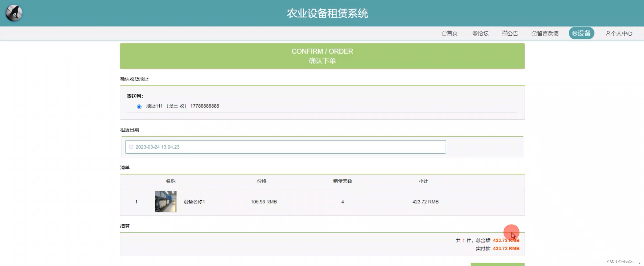Screen dimensions: 644x266
Task: Click the highlighted 设备 printer icon
Action: point(575,33)
